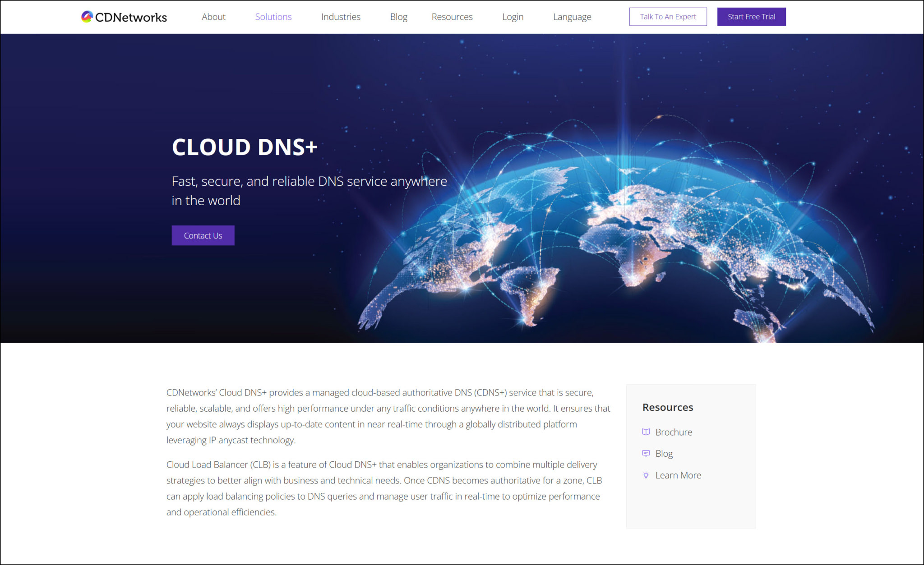924x565 pixels.
Task: Select Login in the top navigation
Action: 513,17
